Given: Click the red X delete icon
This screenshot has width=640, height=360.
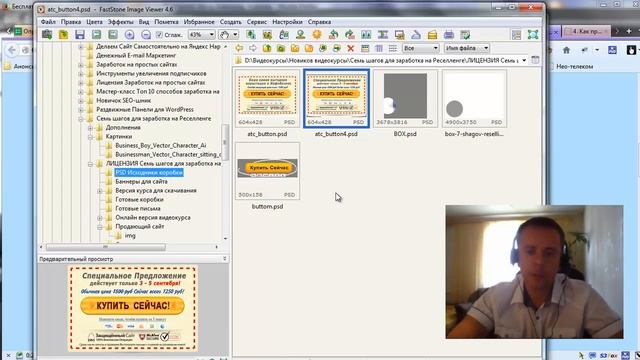Looking at the screenshot, I should [351, 48].
